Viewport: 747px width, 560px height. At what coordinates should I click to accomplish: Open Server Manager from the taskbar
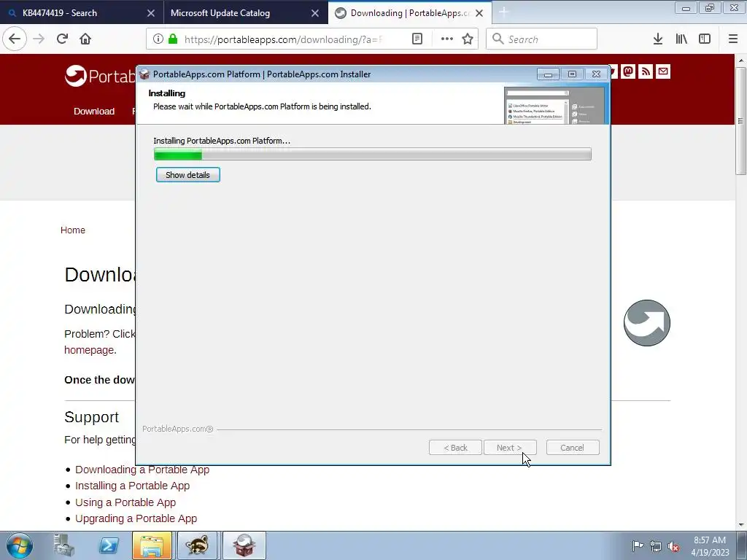tap(63, 545)
